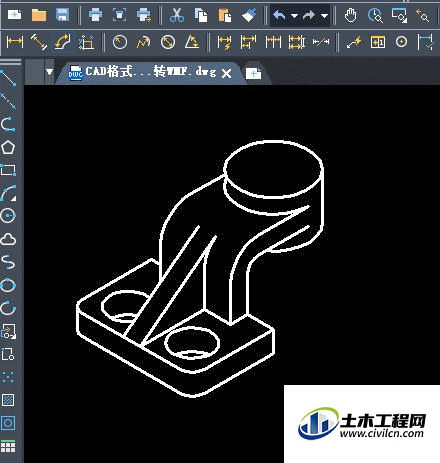Click the Zoom Previous icon

[423, 15]
